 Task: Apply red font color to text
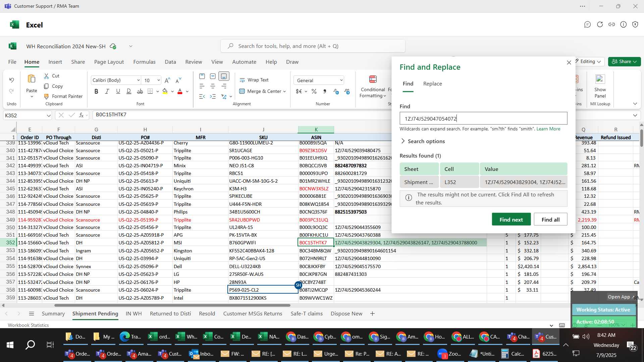point(180,91)
